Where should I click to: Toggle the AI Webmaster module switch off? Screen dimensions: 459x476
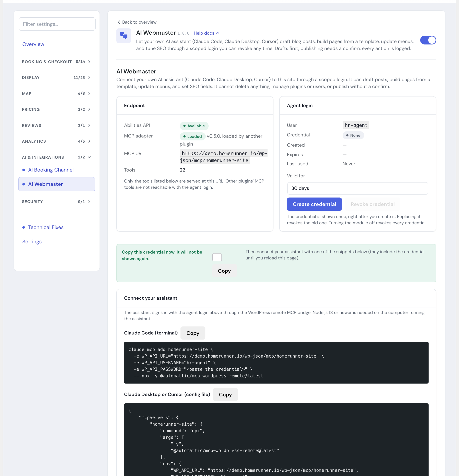coord(428,40)
